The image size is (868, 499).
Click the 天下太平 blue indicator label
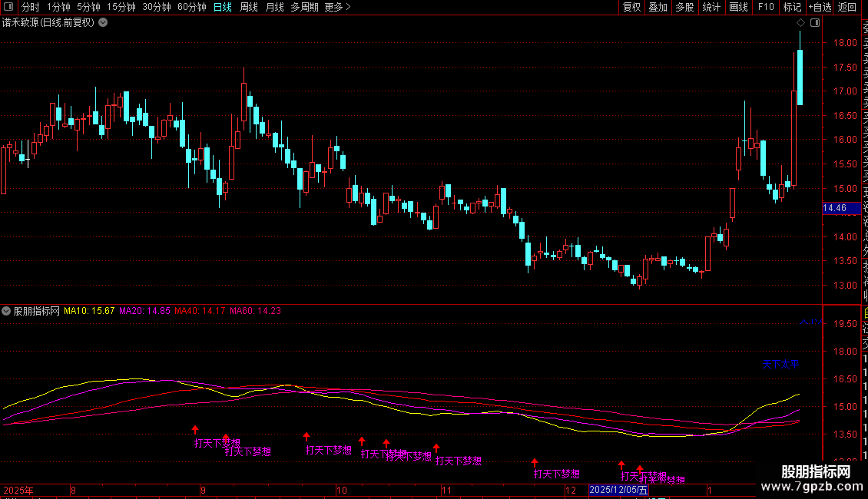pos(780,364)
